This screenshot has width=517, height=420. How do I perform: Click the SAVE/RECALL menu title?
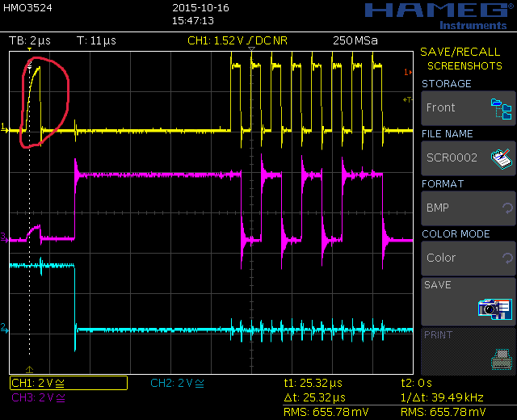[460, 52]
